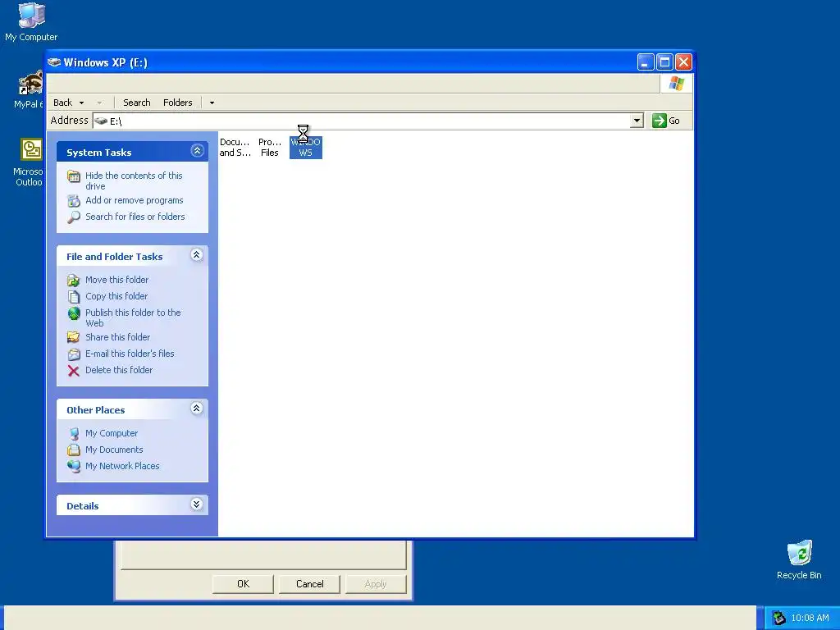This screenshot has width=840, height=630.
Task: Select Publish this folder to the Web
Action: click(x=133, y=317)
